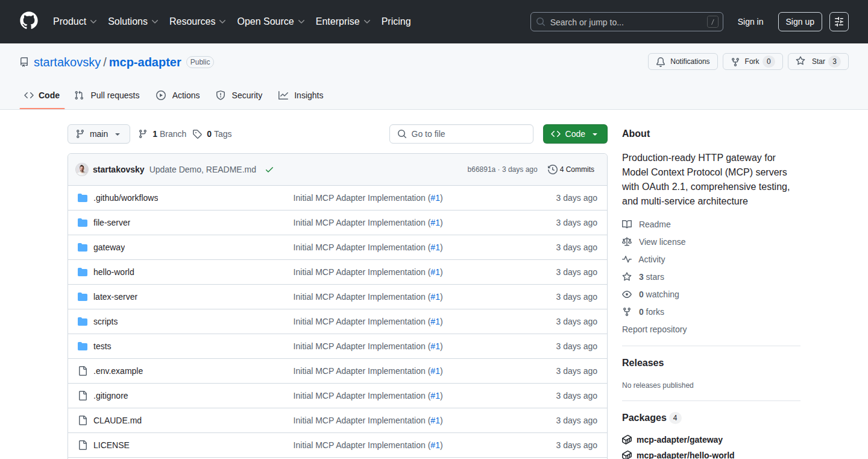Click the folder icon for scripts
Image resolution: width=868 pixels, height=459 pixels.
point(83,321)
